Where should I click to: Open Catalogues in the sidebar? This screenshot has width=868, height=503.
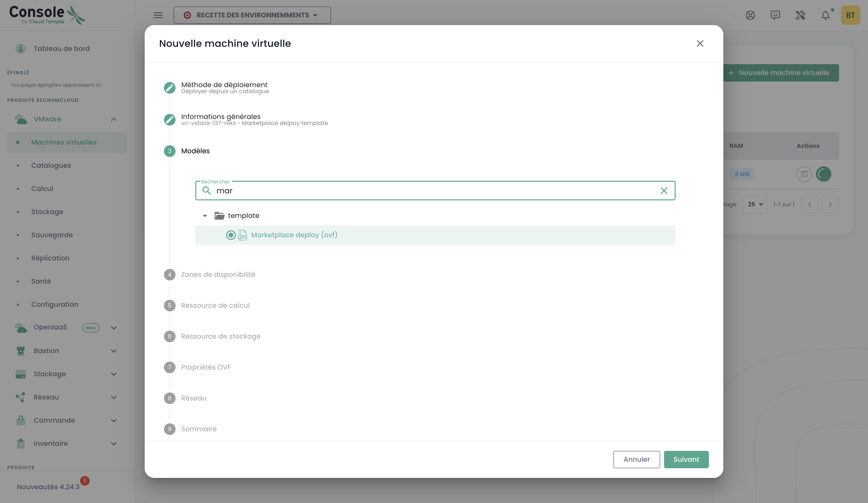tap(51, 166)
